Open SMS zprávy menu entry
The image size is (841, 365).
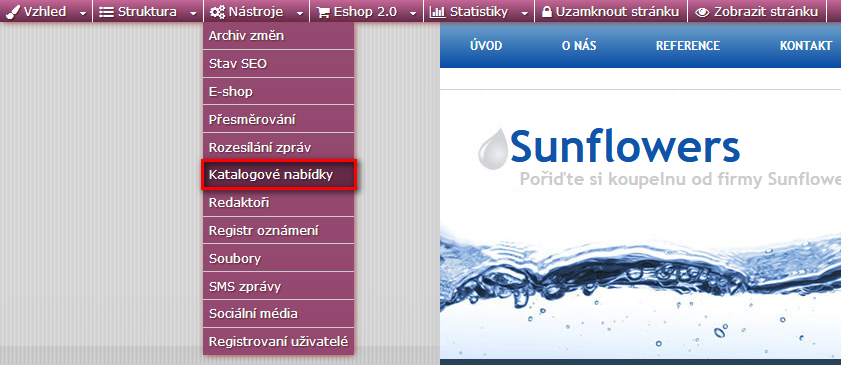(x=278, y=287)
